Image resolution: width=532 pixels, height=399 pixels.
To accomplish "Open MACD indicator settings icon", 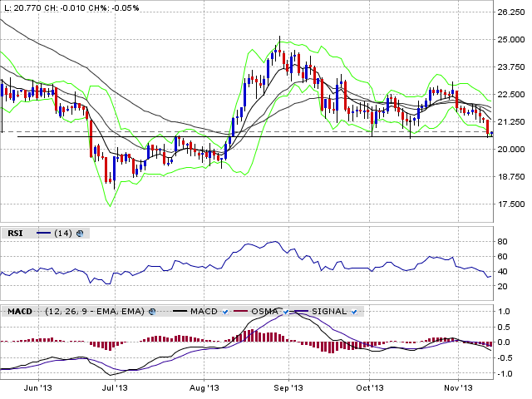I will (152, 312).
